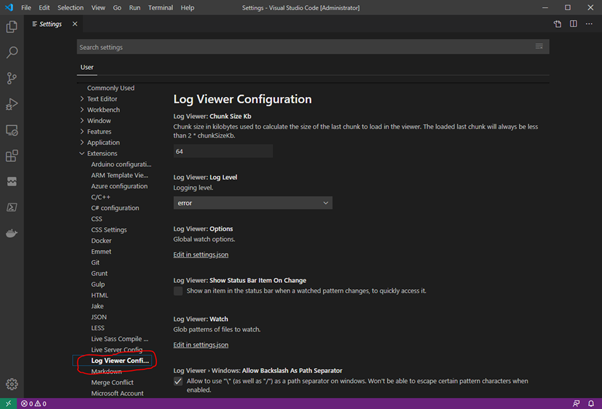
Task: Open the Docker view in activity bar
Action: 12,234
